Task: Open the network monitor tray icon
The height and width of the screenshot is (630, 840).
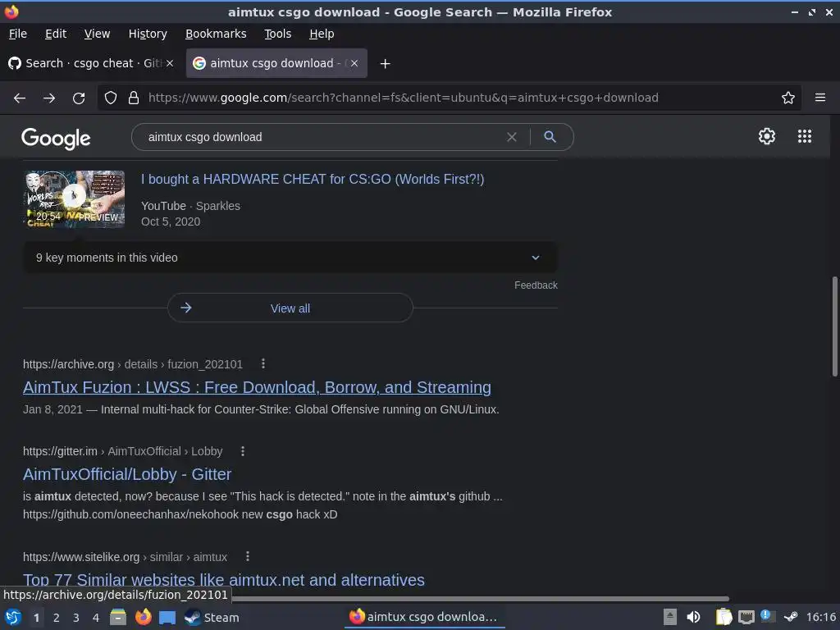Action: click(746, 617)
